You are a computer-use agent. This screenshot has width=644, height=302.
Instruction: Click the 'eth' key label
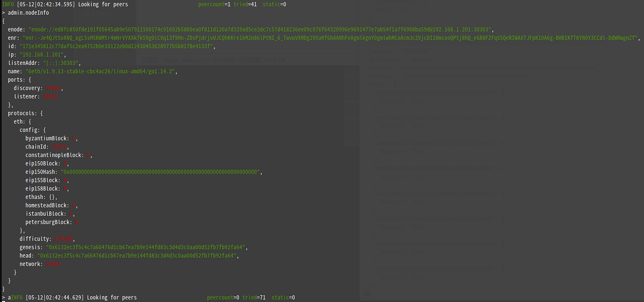(19, 122)
